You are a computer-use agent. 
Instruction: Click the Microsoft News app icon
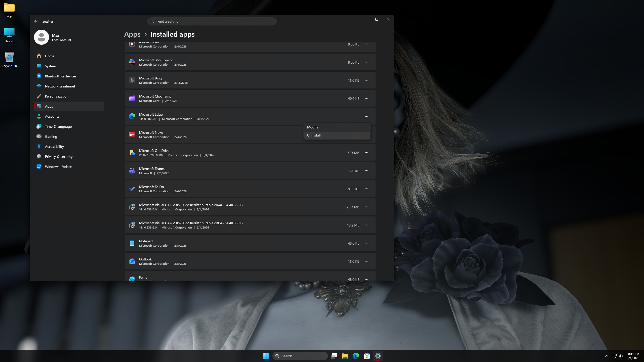point(132,134)
